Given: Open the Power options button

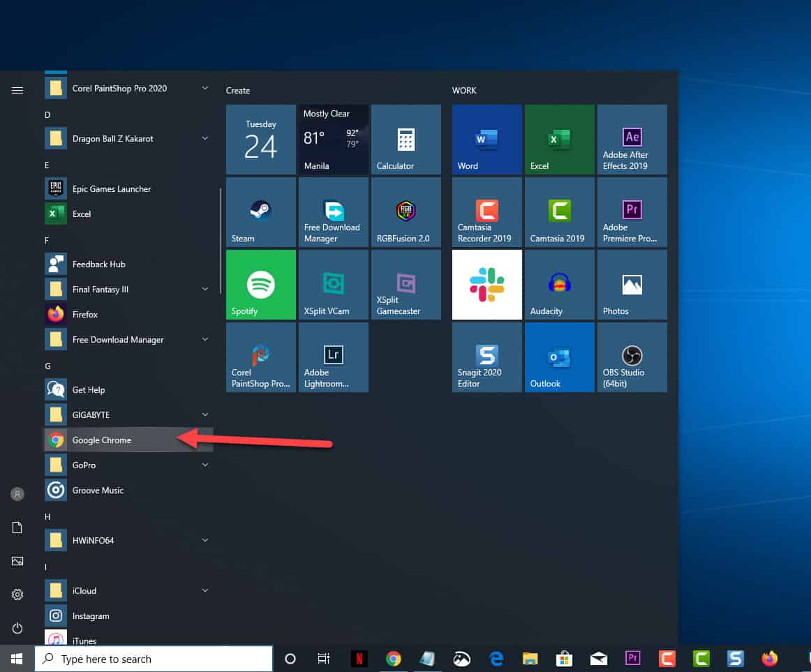Looking at the screenshot, I should pos(17,628).
